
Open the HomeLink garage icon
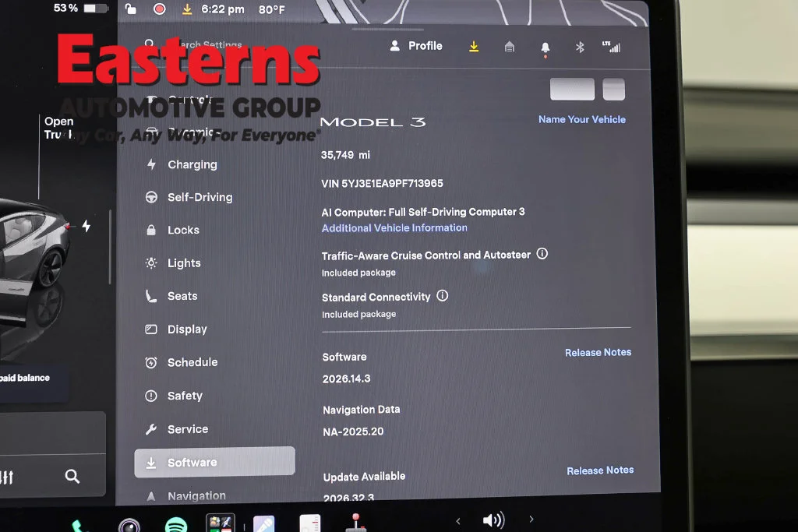click(510, 48)
